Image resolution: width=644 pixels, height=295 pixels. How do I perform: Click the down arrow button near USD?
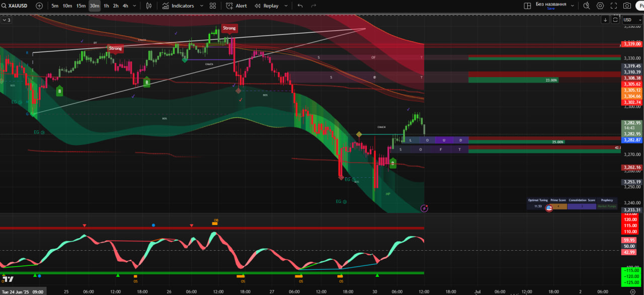click(x=605, y=20)
